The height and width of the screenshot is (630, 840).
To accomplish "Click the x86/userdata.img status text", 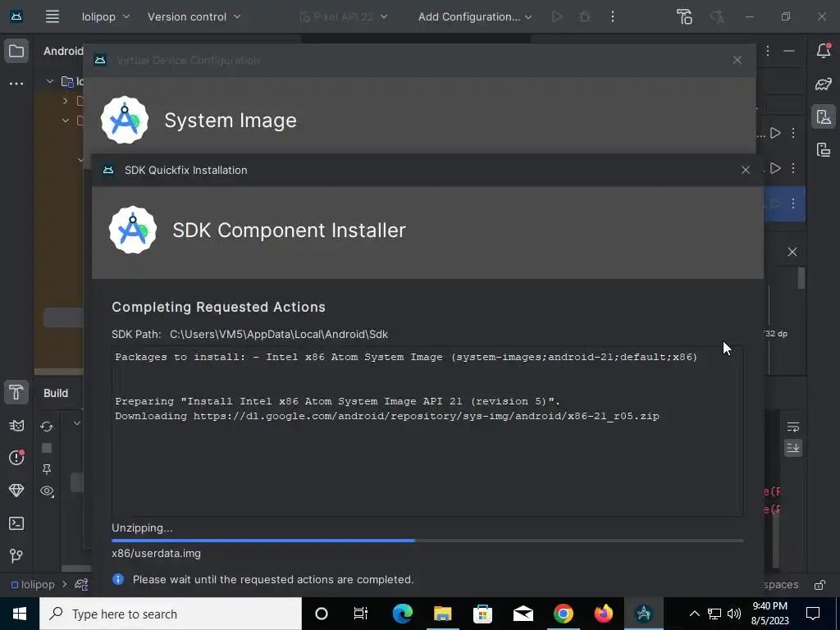I will pos(156,554).
